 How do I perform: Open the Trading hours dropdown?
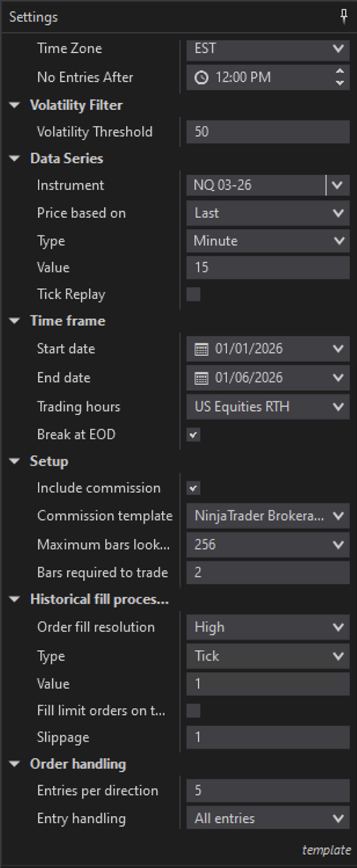pyautogui.click(x=338, y=407)
